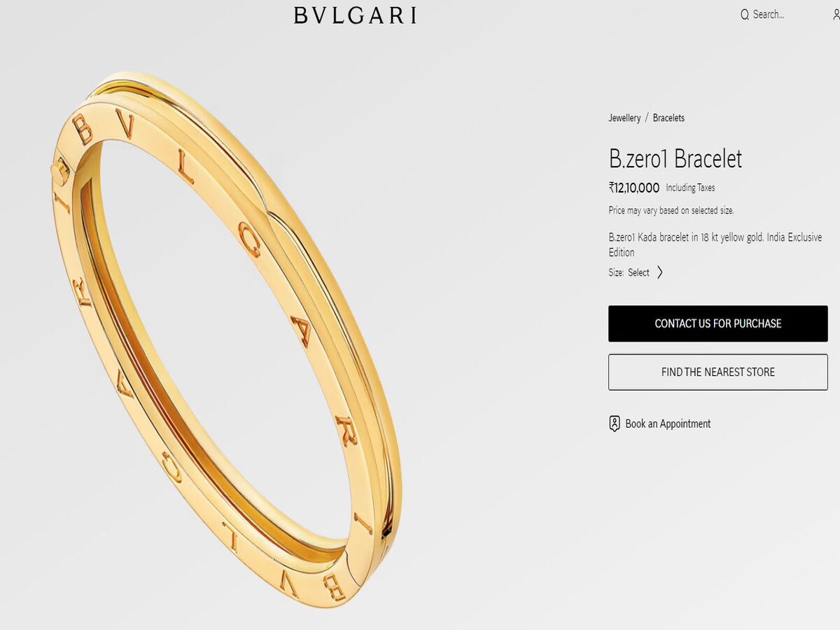Screen dimensions: 840x630
Task: Navigate to Jewellery breadcrumb
Action: 624,118
